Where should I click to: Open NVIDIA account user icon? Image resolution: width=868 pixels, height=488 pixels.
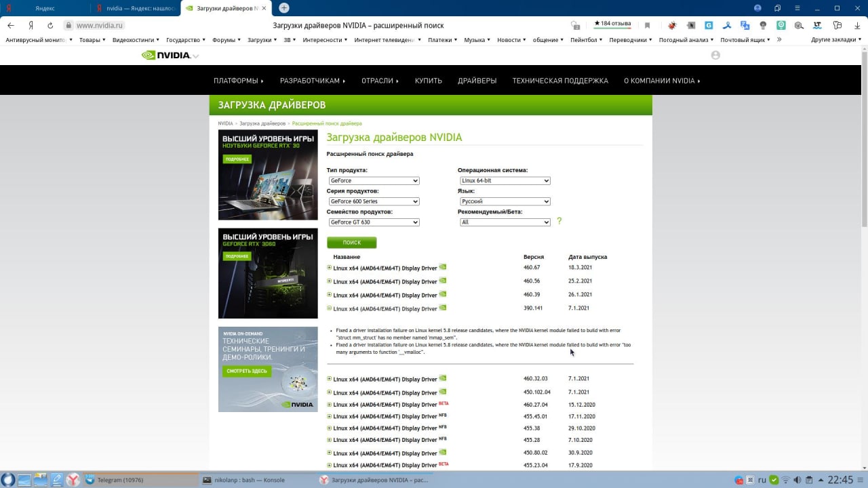tap(715, 55)
